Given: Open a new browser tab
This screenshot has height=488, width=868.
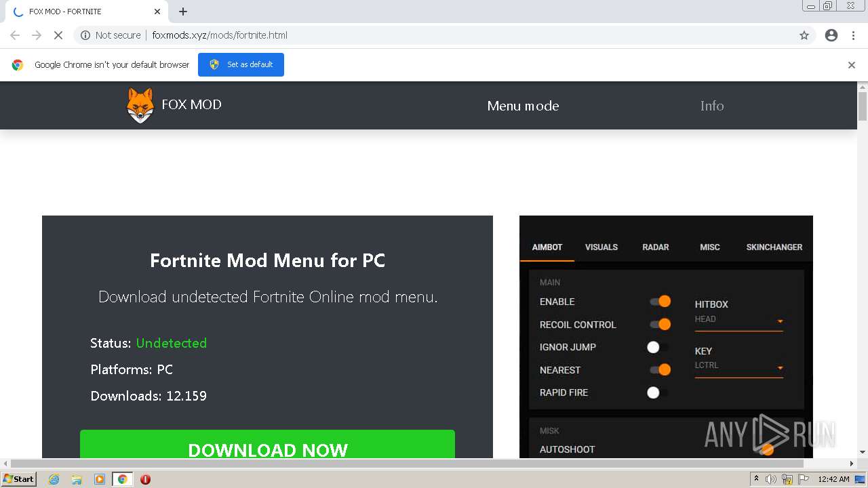Looking at the screenshot, I should pyautogui.click(x=183, y=12).
